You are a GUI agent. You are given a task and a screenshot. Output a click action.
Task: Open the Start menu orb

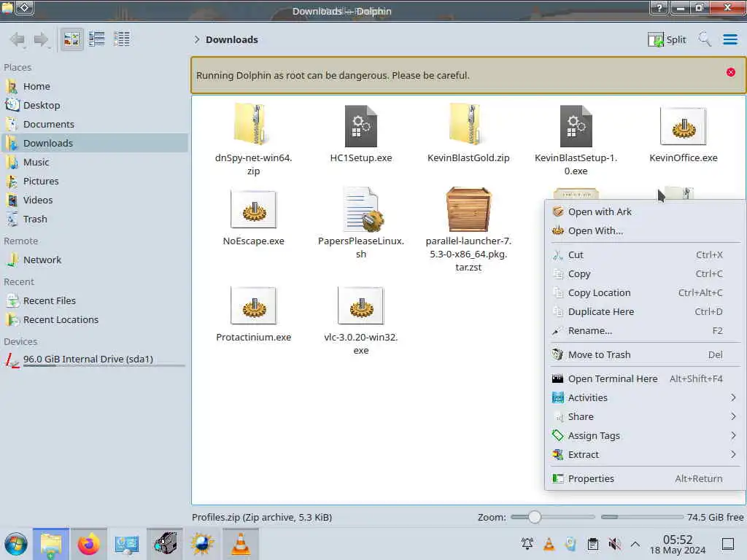click(x=16, y=544)
